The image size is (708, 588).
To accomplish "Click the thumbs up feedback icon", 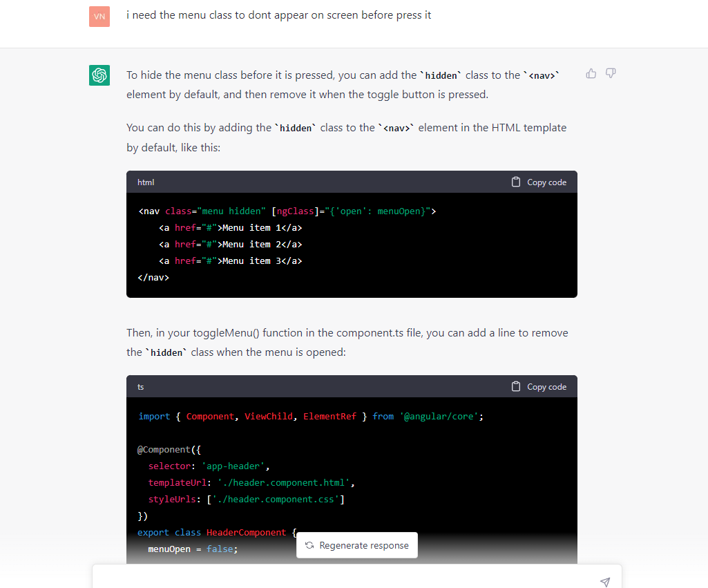I will click(x=591, y=73).
